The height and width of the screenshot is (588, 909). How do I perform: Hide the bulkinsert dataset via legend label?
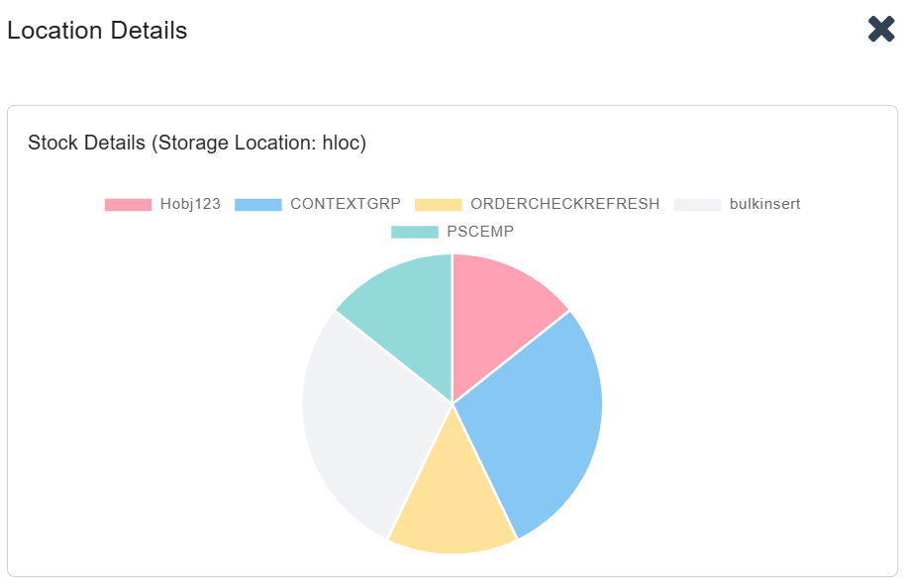click(x=763, y=205)
